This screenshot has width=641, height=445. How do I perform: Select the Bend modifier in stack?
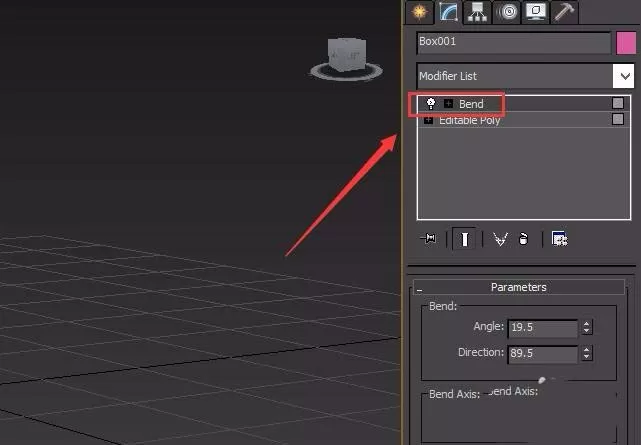pos(471,104)
